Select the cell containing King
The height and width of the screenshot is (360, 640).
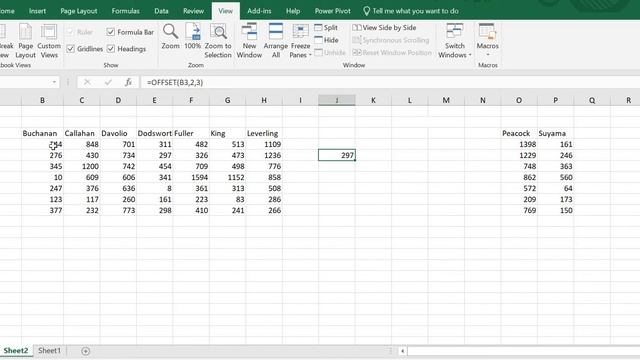(x=227, y=133)
